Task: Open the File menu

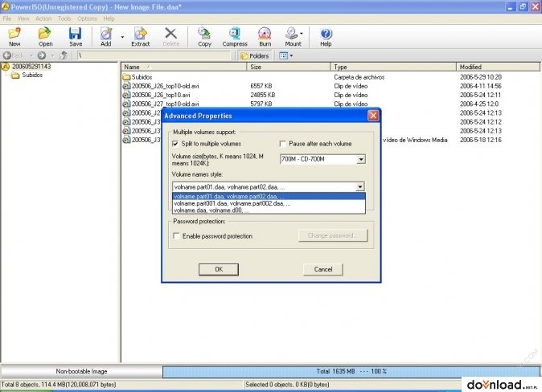Action: point(7,18)
